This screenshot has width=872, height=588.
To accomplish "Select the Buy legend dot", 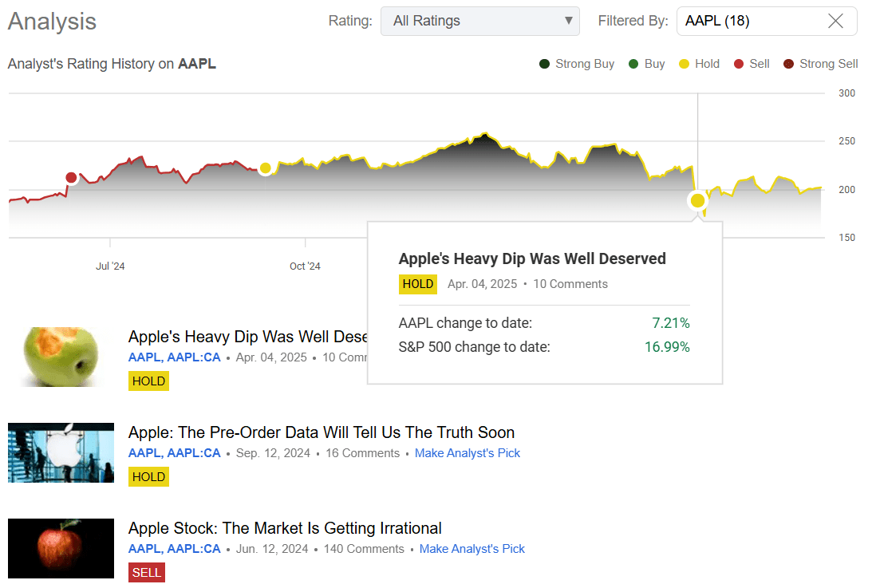I will 634,63.
